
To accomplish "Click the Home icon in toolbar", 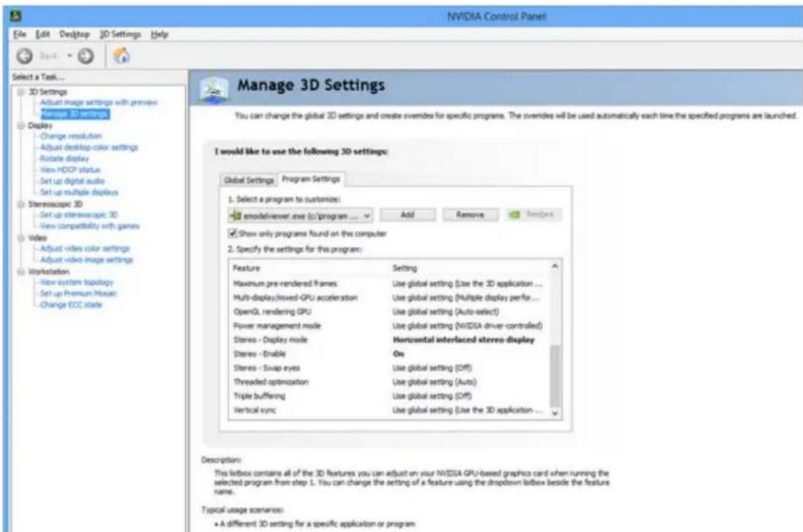I will (121, 56).
